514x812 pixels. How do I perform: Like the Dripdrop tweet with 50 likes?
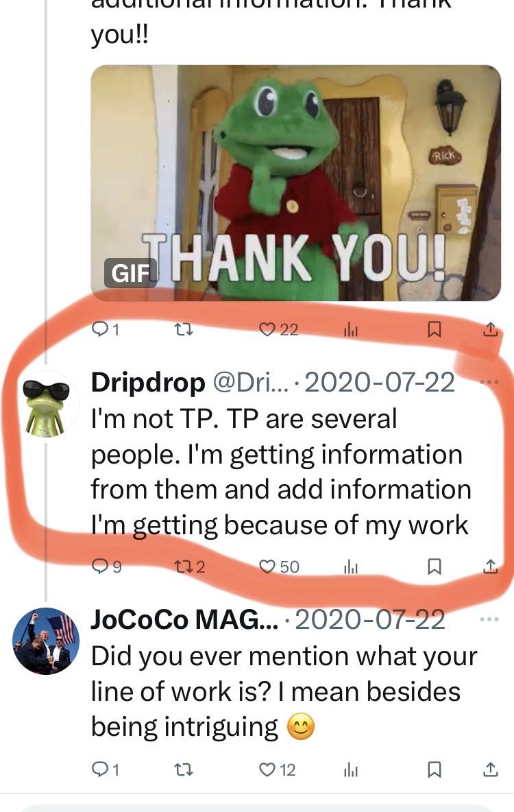coord(279,566)
